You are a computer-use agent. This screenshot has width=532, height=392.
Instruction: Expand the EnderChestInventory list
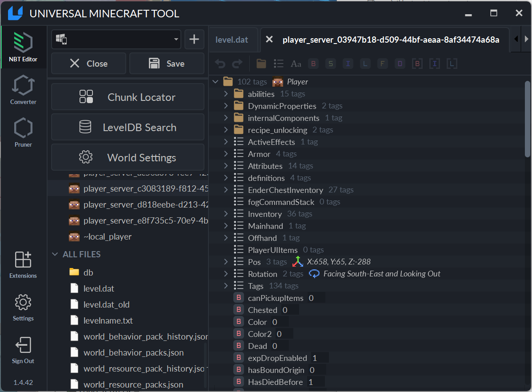(226, 190)
